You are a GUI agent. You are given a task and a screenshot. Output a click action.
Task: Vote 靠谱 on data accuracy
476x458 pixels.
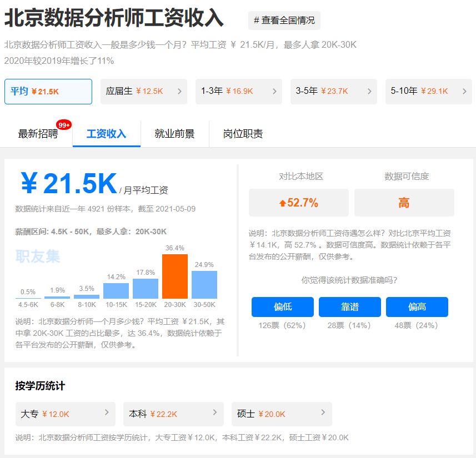pyautogui.click(x=349, y=307)
